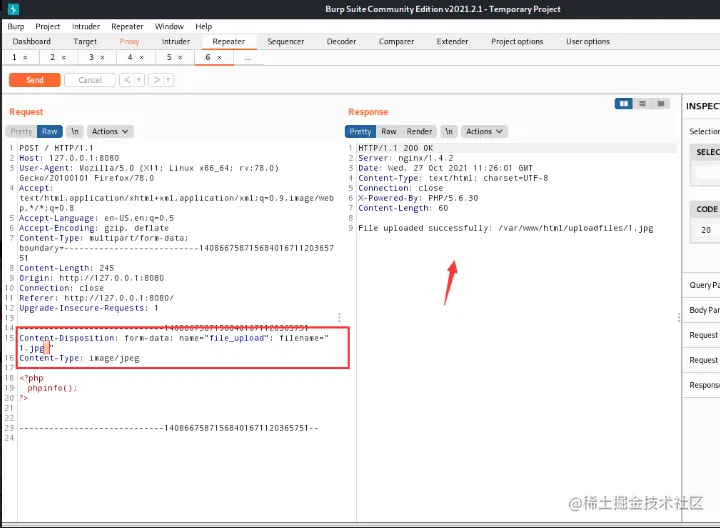Switch to the Target tab
This screenshot has width=720, height=528.
click(85, 41)
